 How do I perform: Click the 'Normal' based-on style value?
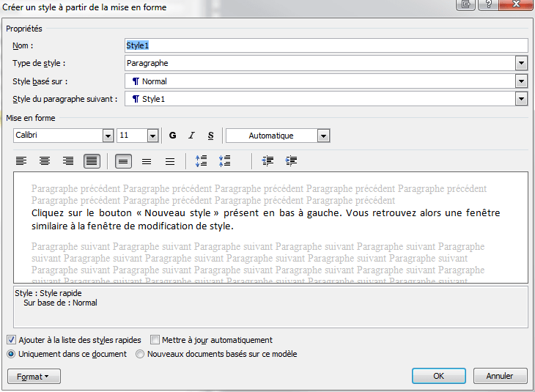coord(154,81)
